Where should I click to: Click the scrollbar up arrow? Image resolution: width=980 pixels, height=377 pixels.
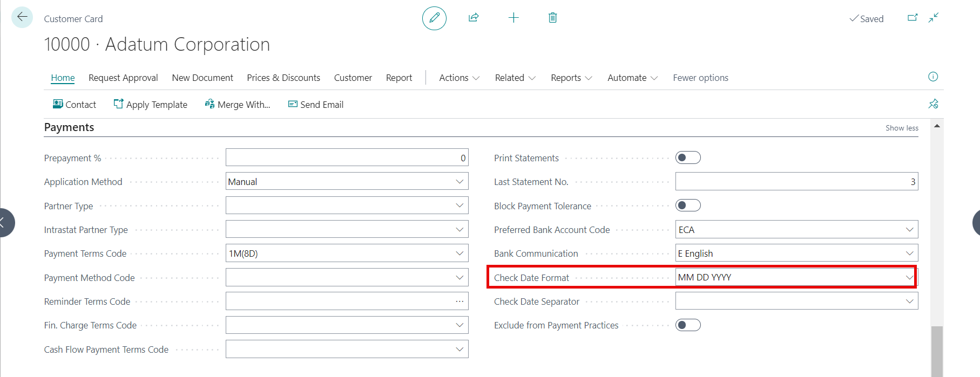coord(937,126)
